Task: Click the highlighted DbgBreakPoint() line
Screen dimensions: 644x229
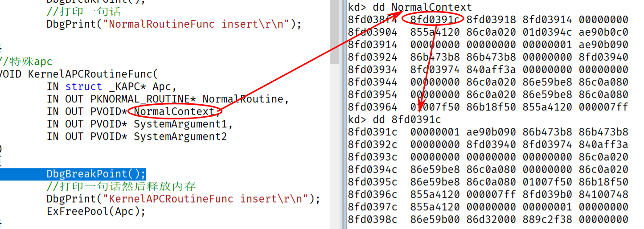Action: (96, 174)
